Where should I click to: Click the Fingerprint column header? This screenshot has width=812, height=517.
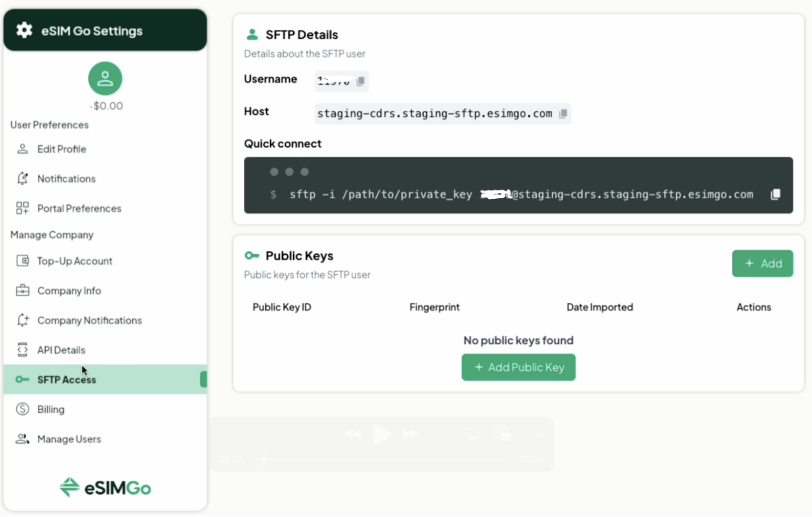[434, 307]
